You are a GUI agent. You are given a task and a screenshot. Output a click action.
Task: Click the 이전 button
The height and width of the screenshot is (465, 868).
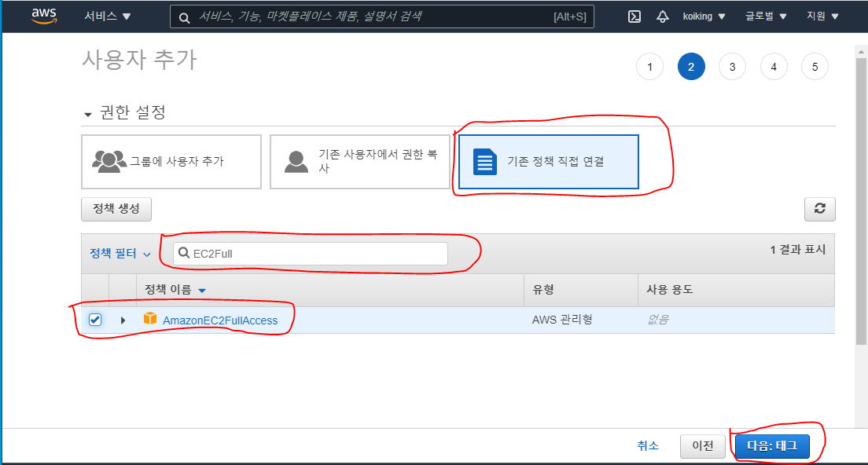click(703, 445)
